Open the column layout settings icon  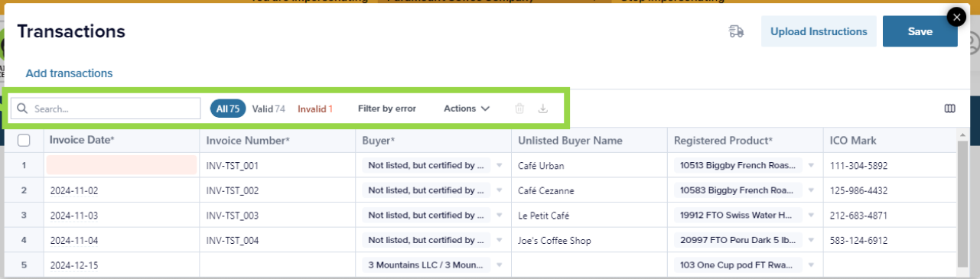pyautogui.click(x=950, y=109)
